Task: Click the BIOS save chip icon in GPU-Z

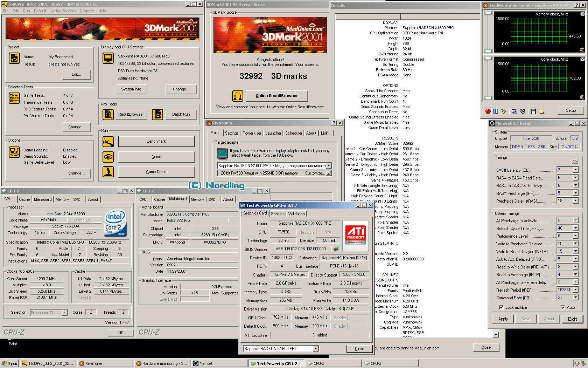Action: [x=336, y=249]
